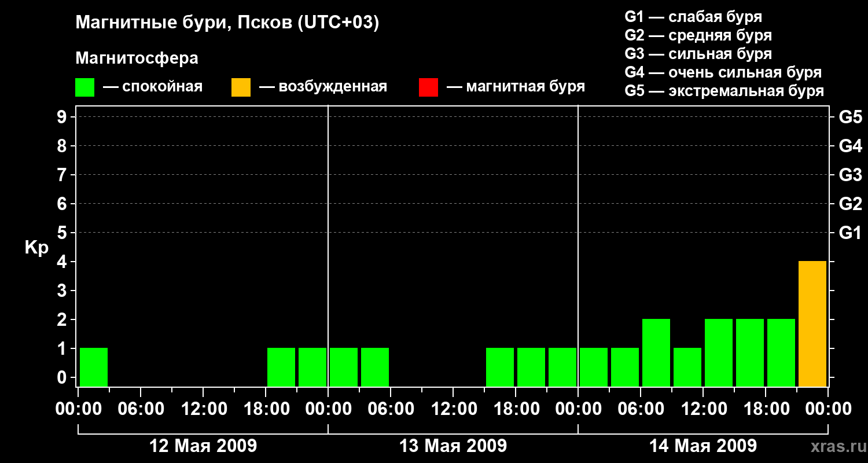Select the '13 Мая 2009' date label
The image size is (868, 463).
click(453, 446)
